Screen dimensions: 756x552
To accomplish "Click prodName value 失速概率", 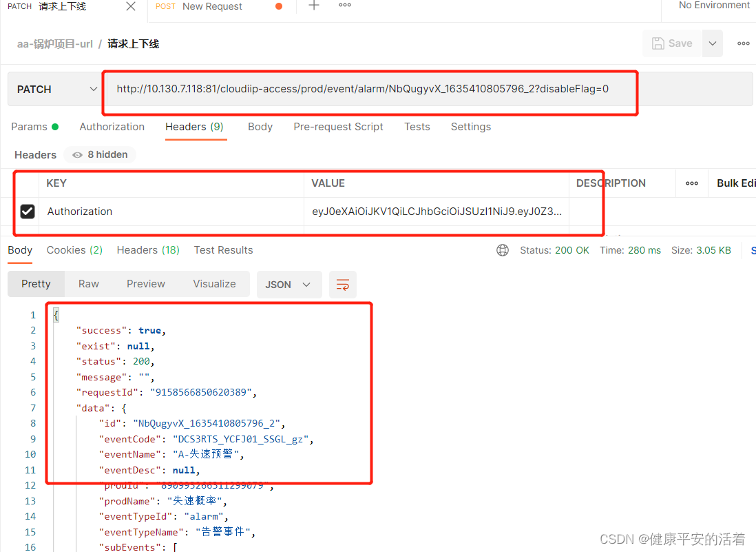I will [x=194, y=501].
